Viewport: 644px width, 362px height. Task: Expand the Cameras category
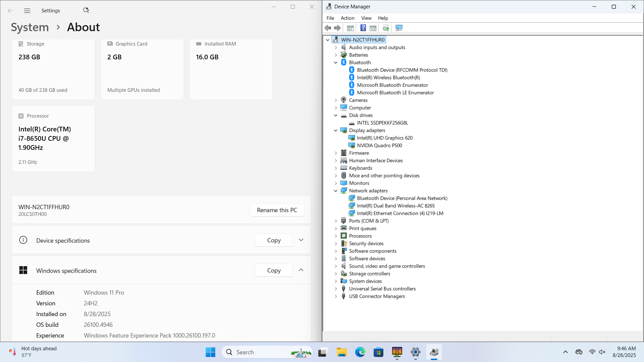[x=336, y=100]
